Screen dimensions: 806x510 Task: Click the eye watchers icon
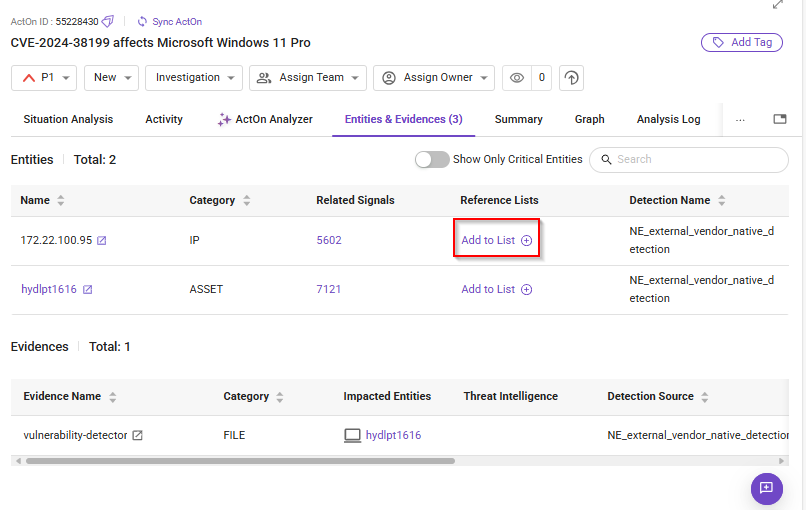click(517, 78)
